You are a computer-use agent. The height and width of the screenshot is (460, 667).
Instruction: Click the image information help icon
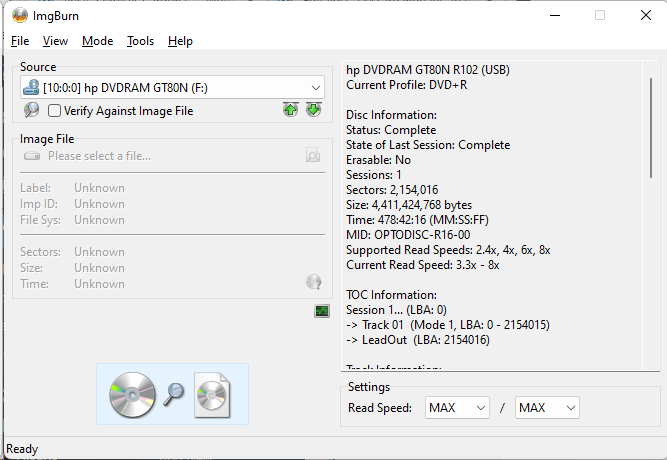coord(314,283)
